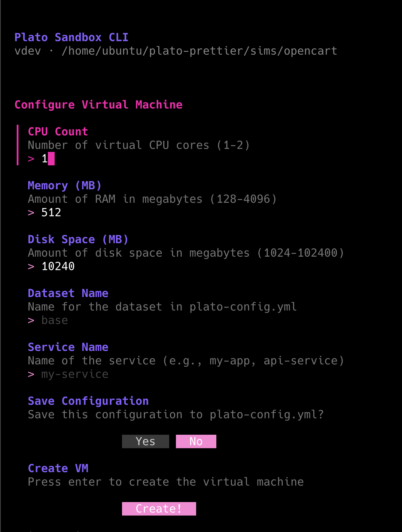
Task: Select the Dataset Name heading
Action: (x=68, y=293)
